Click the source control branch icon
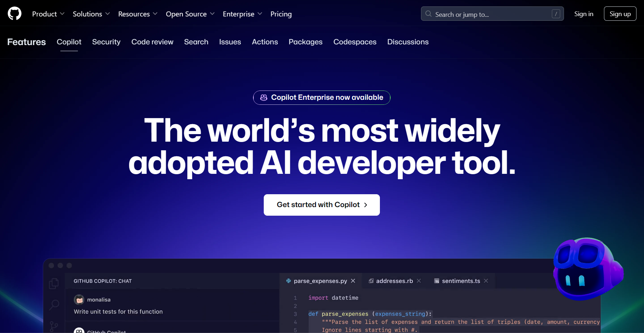Viewport: 644px width, 333px height. coord(54,326)
